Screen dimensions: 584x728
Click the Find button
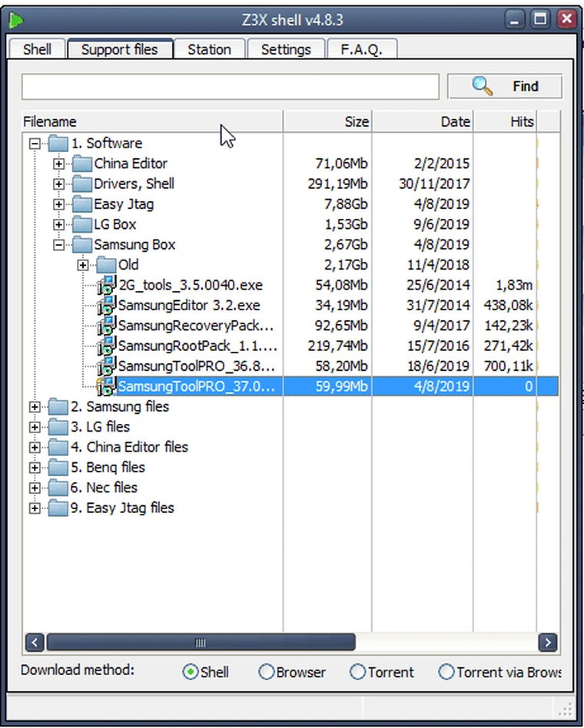coord(505,86)
